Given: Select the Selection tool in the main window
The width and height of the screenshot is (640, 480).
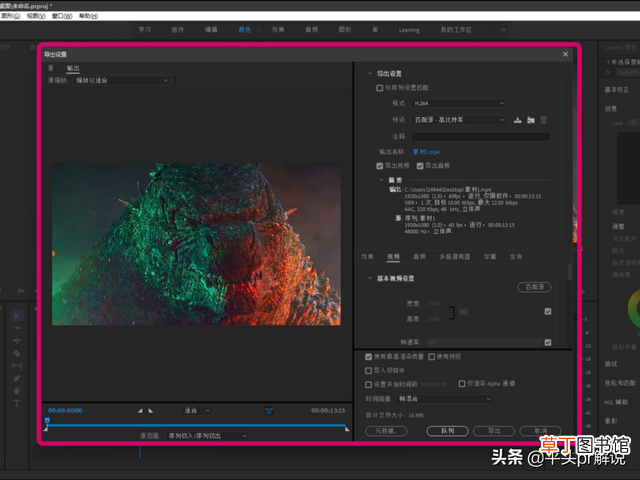Looking at the screenshot, I should click(17, 316).
